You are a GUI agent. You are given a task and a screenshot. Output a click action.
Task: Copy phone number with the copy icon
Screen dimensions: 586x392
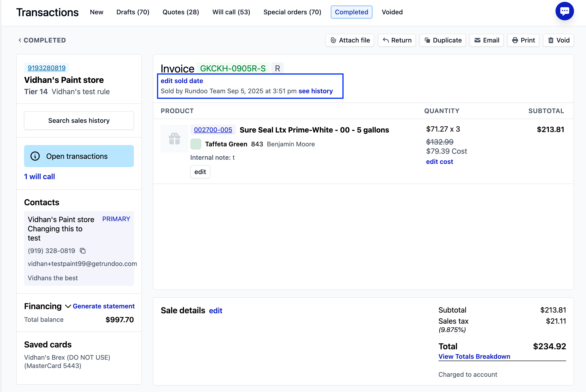coord(83,251)
